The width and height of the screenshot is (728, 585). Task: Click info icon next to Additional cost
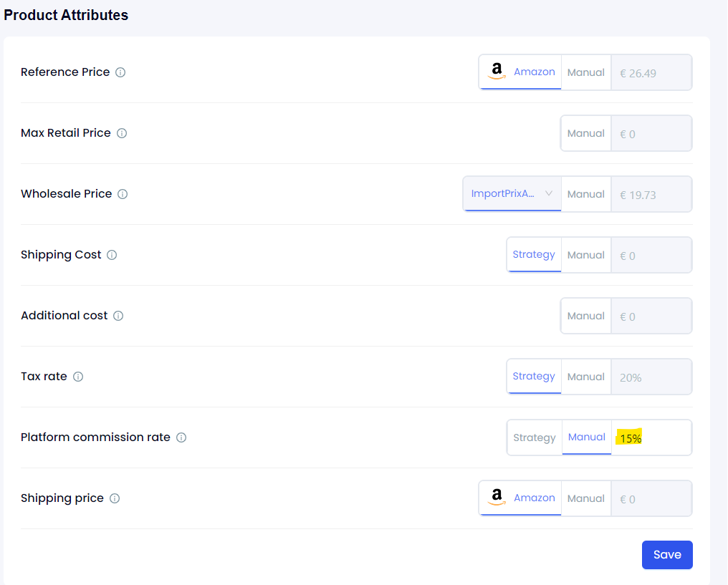[118, 316]
